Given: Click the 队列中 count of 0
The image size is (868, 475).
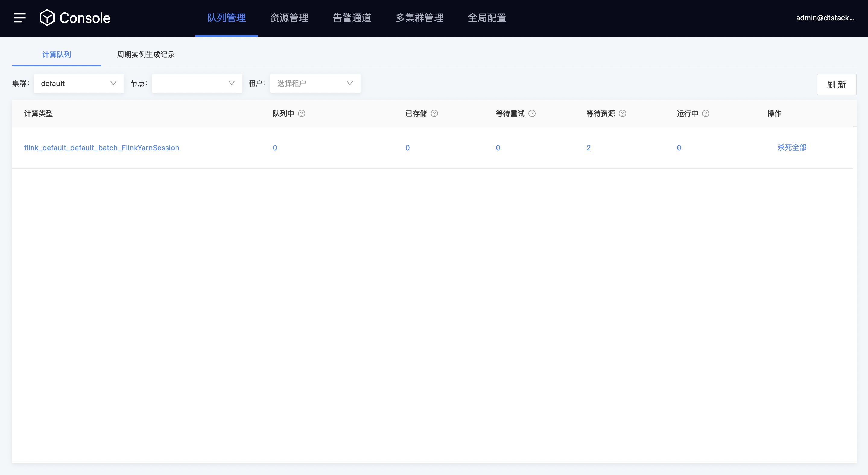Looking at the screenshot, I should point(275,148).
